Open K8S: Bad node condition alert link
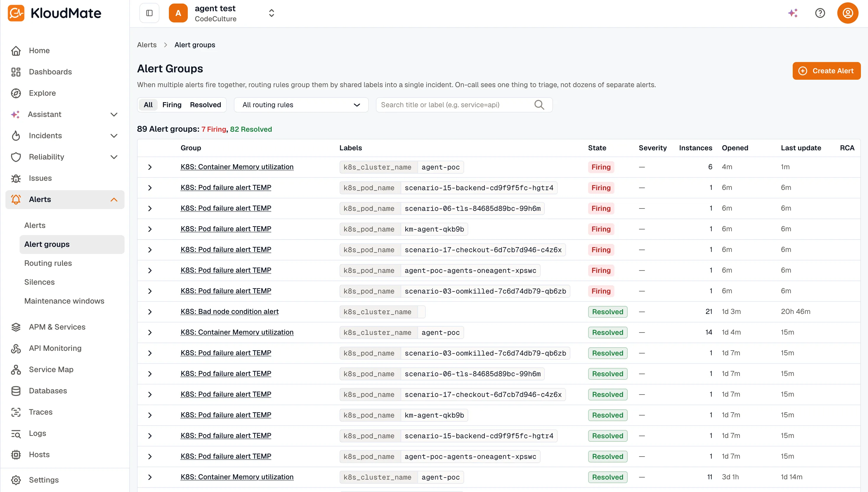Image resolution: width=868 pixels, height=492 pixels. (x=229, y=312)
